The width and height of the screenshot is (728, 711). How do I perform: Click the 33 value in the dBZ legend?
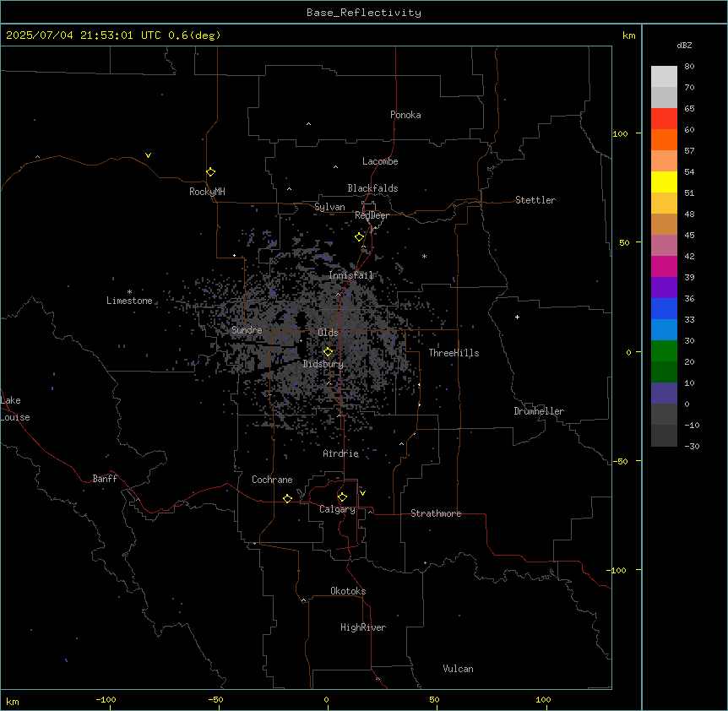point(689,319)
